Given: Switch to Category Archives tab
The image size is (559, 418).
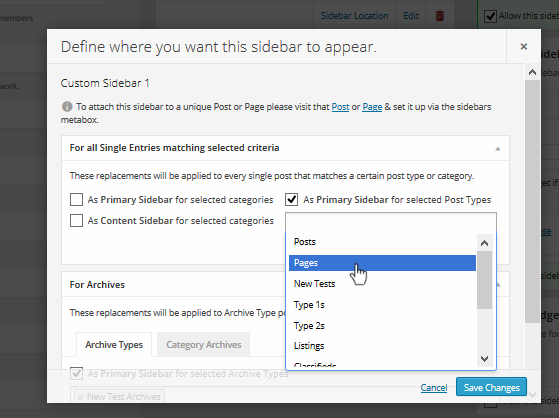Looking at the screenshot, I should (204, 345).
